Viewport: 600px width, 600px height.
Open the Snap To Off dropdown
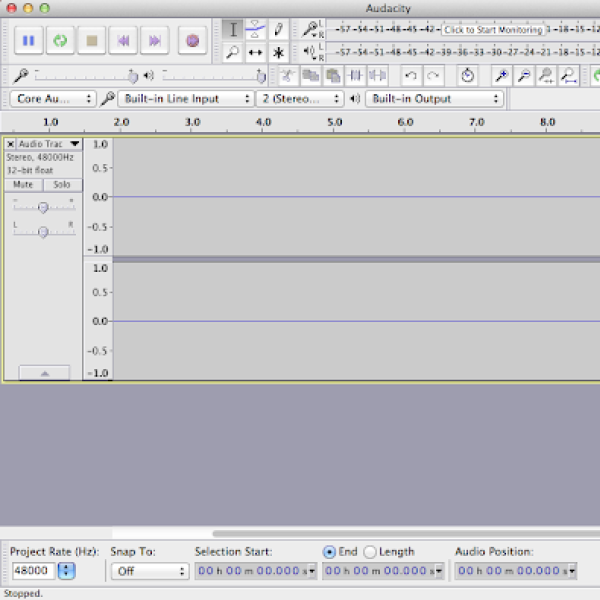[150, 571]
